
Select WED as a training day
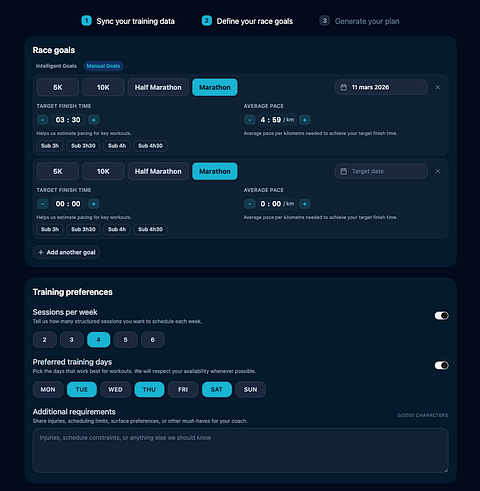(x=115, y=390)
